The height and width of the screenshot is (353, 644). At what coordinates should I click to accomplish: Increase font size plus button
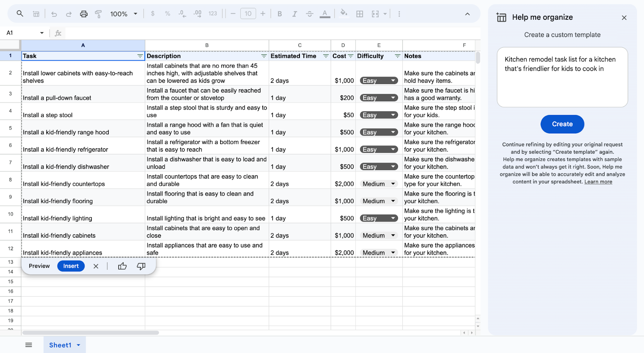coord(263,14)
